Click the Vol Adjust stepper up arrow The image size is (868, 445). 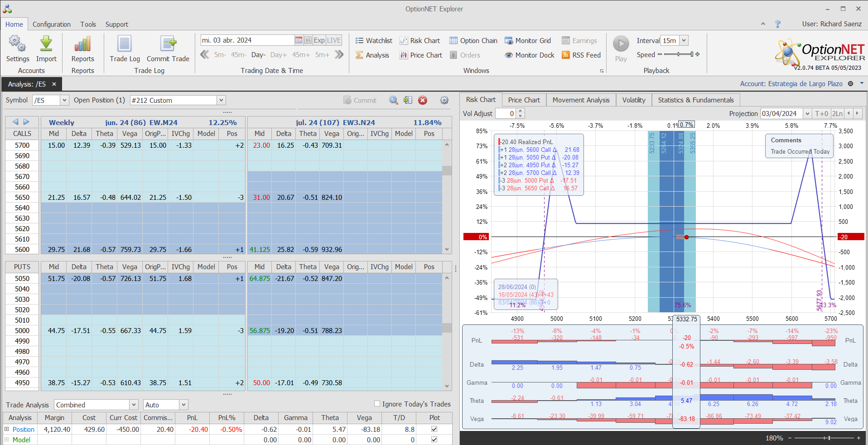pos(521,111)
